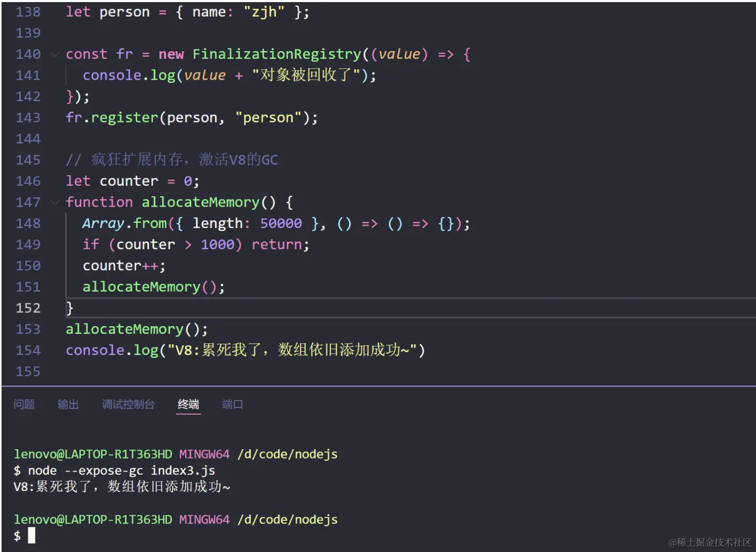The width and height of the screenshot is (756, 552).
Task: Switch to the 问题 panel tab
Action: 24,404
